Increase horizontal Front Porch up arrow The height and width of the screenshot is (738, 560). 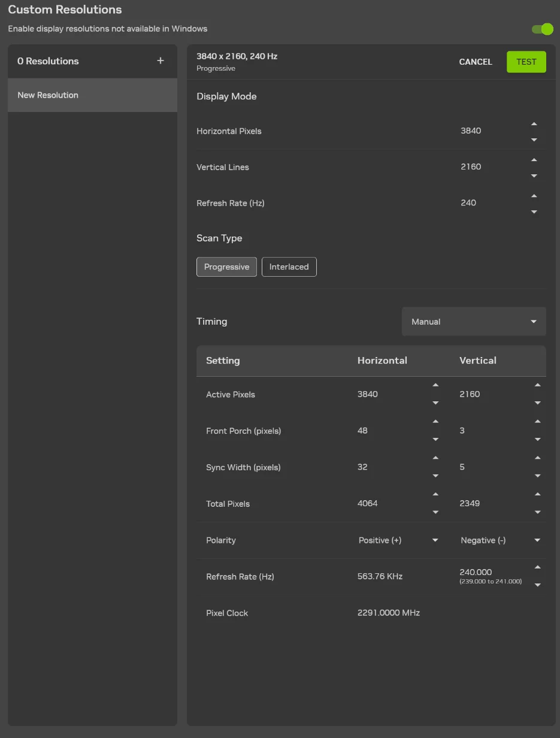click(435, 422)
